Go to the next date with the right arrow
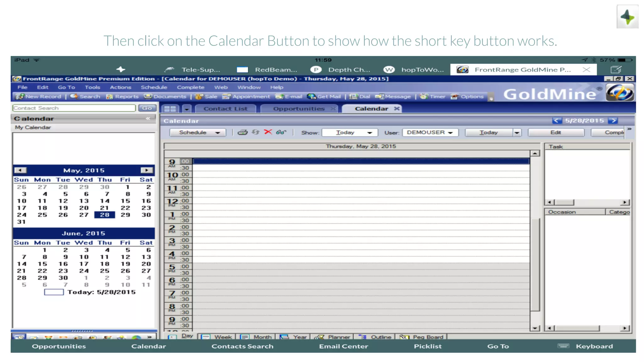This screenshot has height=362, width=644. point(613,121)
